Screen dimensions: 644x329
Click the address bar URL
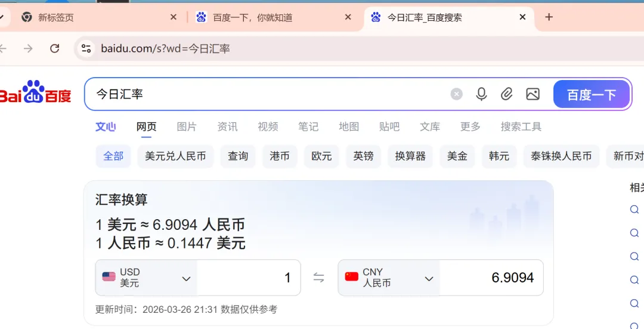[x=166, y=49]
